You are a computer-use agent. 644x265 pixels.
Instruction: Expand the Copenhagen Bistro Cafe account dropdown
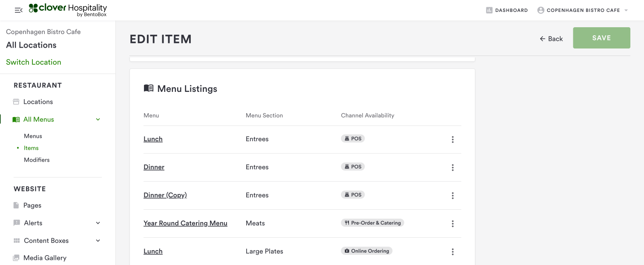(626, 10)
